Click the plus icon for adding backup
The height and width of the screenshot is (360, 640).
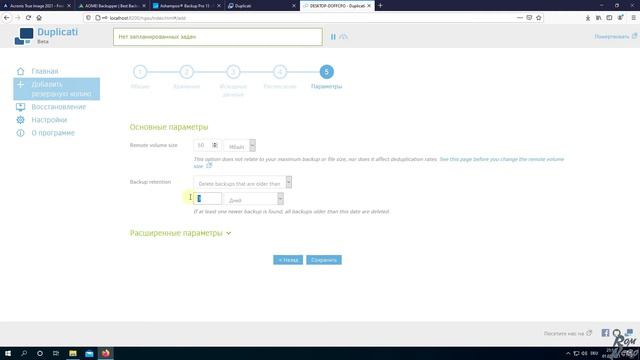click(x=20, y=84)
